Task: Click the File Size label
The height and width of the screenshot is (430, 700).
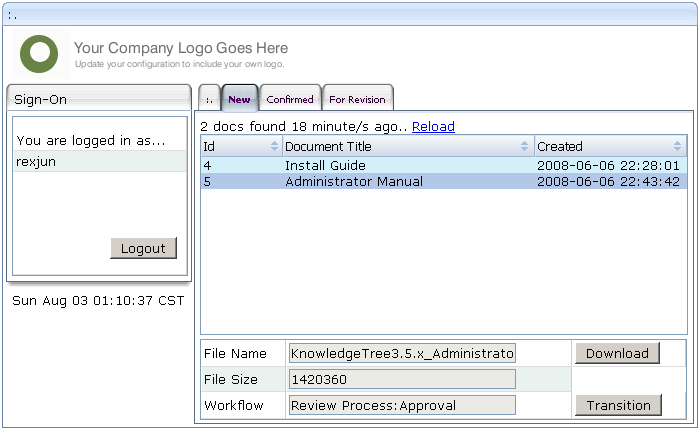Action: (x=231, y=380)
